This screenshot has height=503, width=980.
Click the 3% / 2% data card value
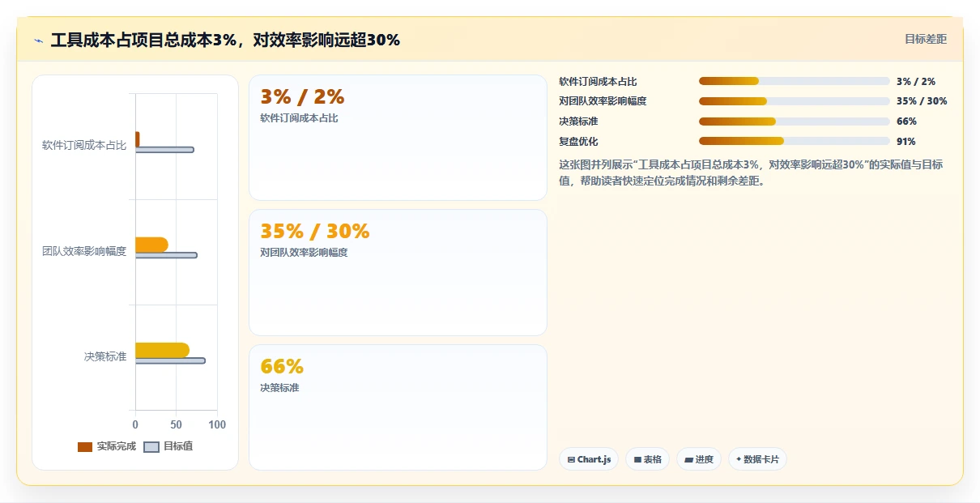(302, 97)
